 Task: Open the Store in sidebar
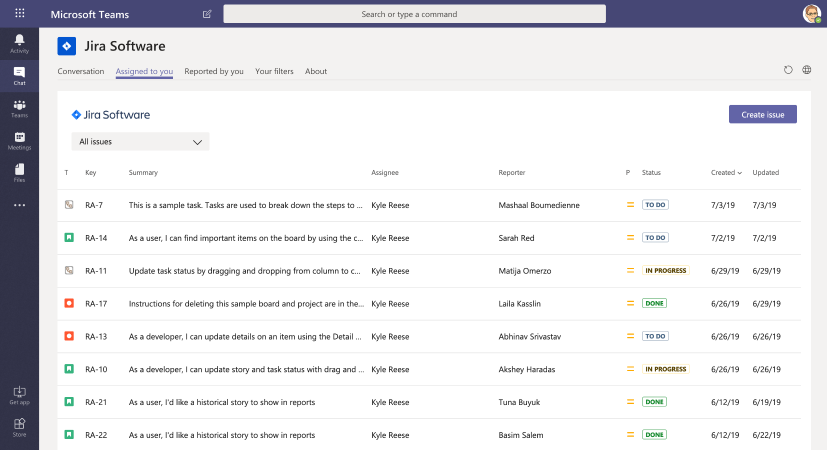19,427
